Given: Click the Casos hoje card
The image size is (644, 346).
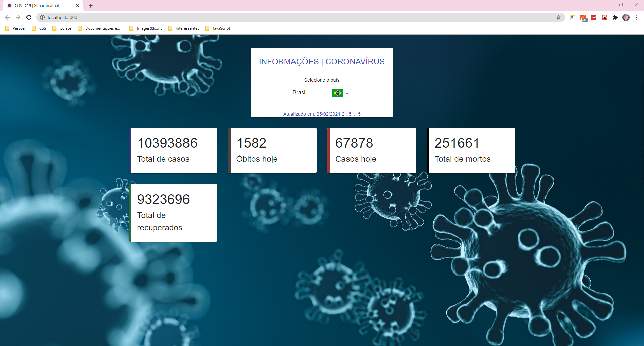Looking at the screenshot, I should point(372,150).
